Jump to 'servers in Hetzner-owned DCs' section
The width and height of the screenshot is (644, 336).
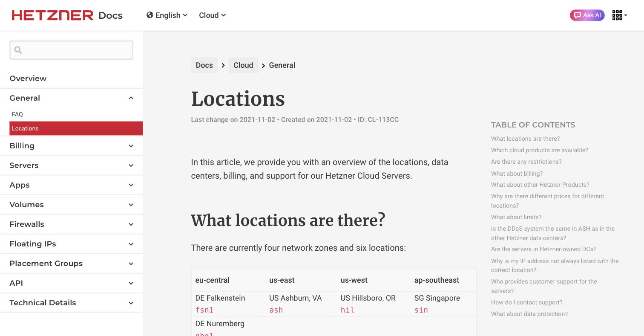[543, 249]
